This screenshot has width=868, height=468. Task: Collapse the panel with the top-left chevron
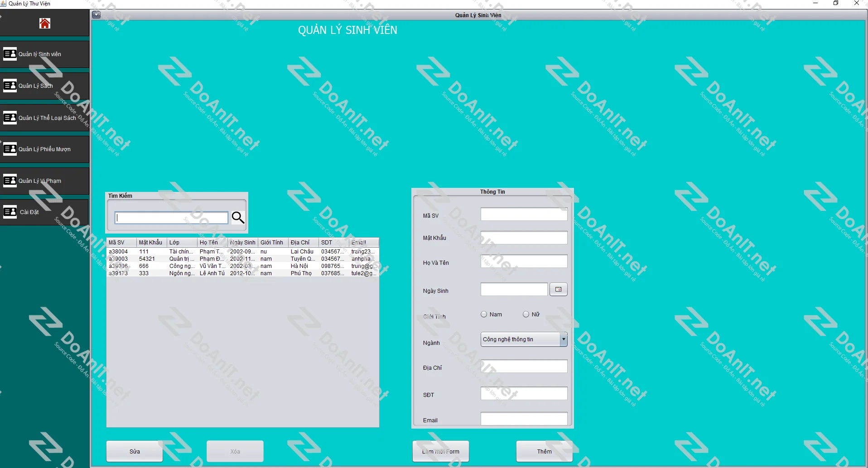point(96,14)
